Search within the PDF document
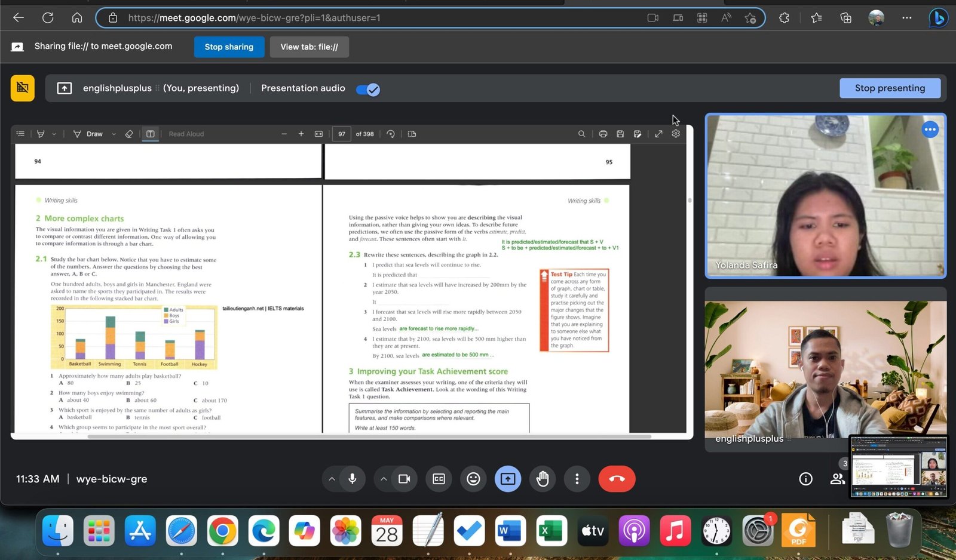This screenshot has height=560, width=956. pyautogui.click(x=581, y=134)
